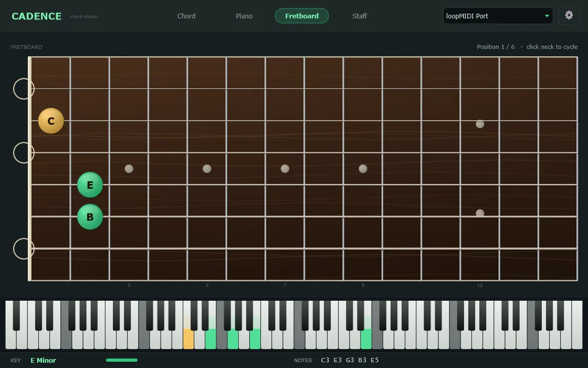Click the E Minor key label
Screen dimensions: 588x368
pyautogui.click(x=43, y=360)
